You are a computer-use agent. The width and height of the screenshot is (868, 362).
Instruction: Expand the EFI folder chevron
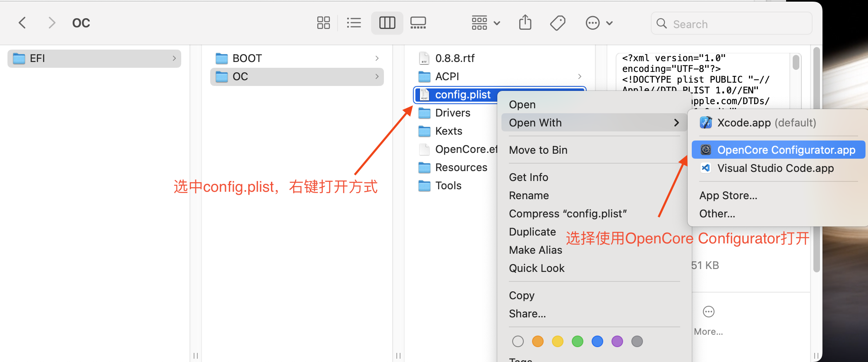click(x=174, y=58)
